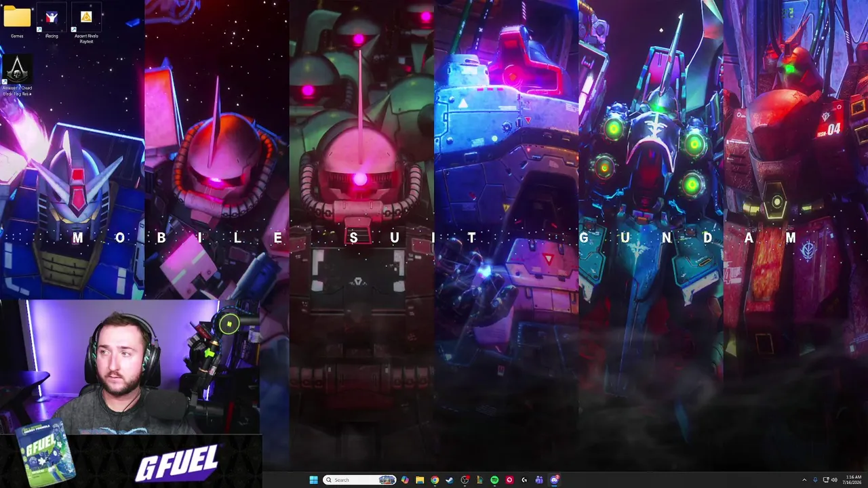Open the clock and date flyout
868x488 pixels.
(x=853, y=480)
